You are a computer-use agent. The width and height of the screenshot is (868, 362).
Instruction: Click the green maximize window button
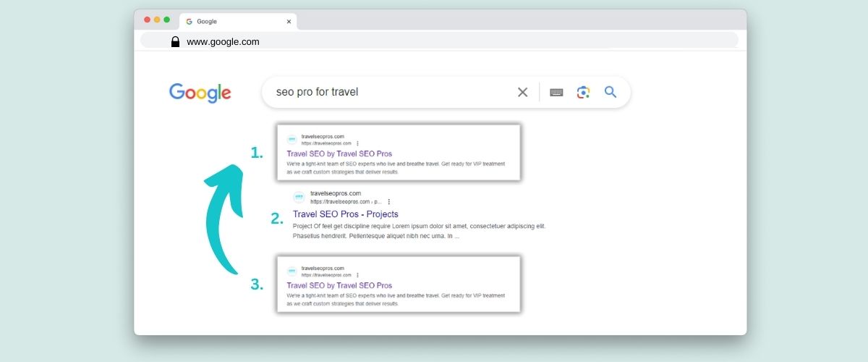166,20
